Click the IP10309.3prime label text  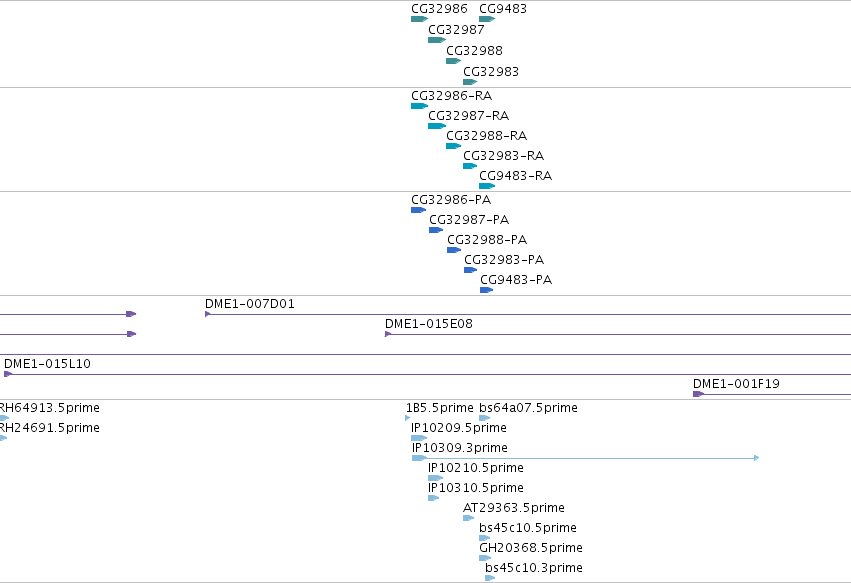(460, 448)
